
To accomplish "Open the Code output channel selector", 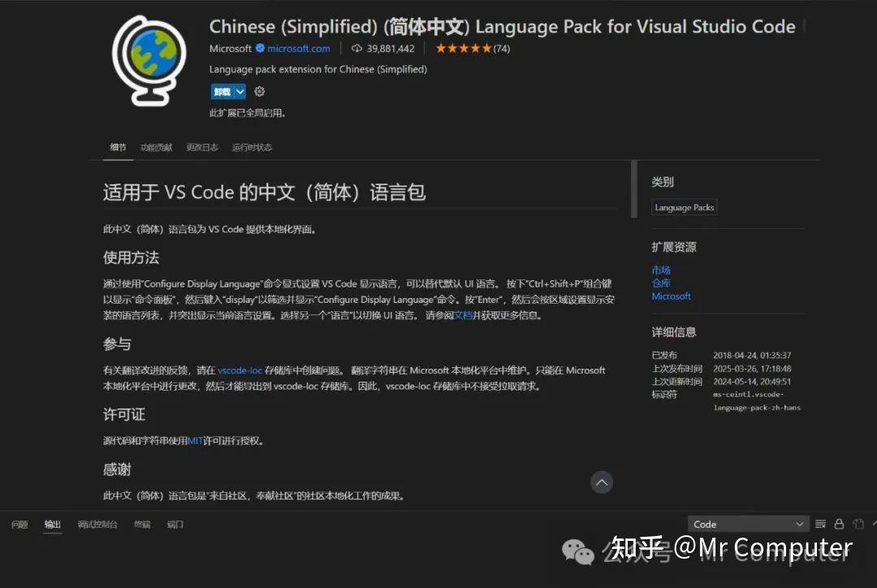I will (x=747, y=523).
